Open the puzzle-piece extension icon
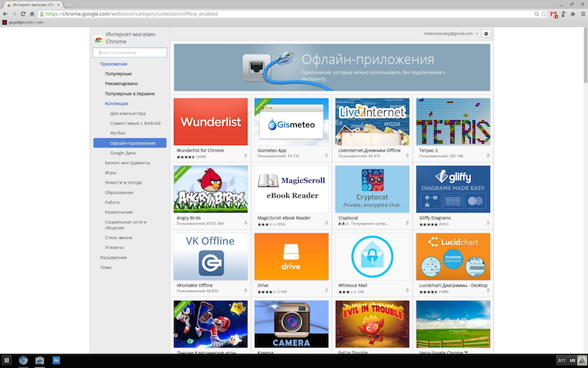This screenshot has width=588, height=368. coord(573,14)
